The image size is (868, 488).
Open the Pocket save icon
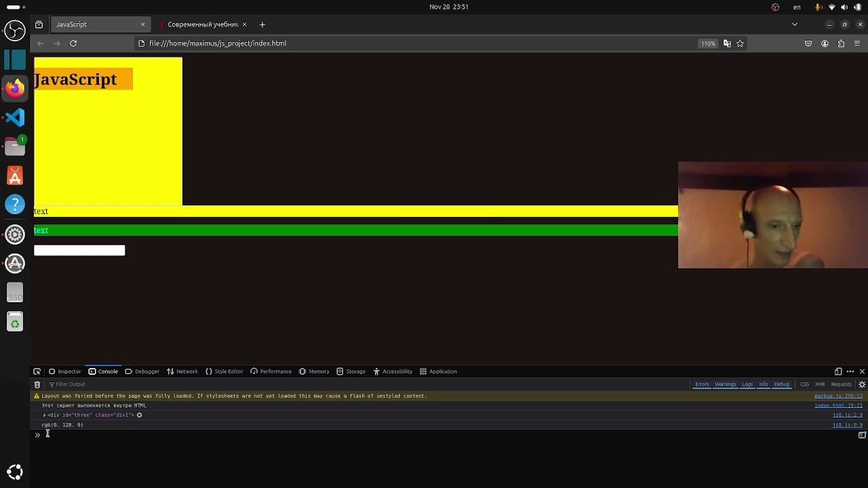pos(808,43)
